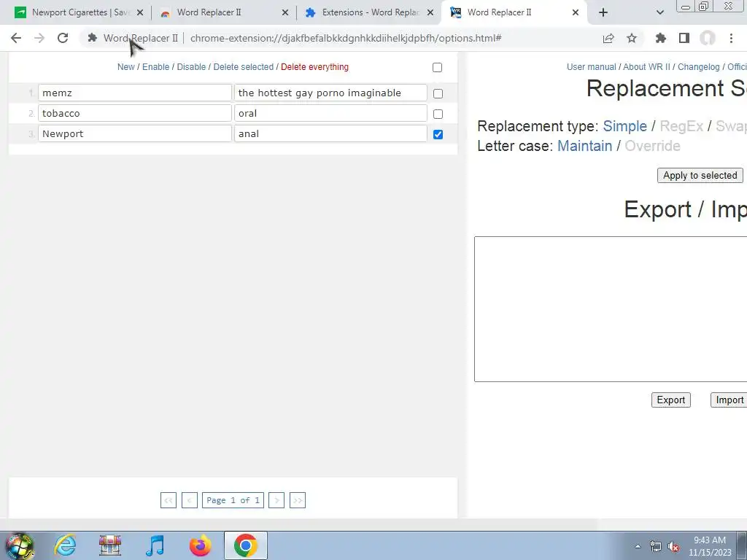Image resolution: width=747 pixels, height=560 pixels.
Task: Close the Extensions - Word Replacer tab
Action: point(430,12)
